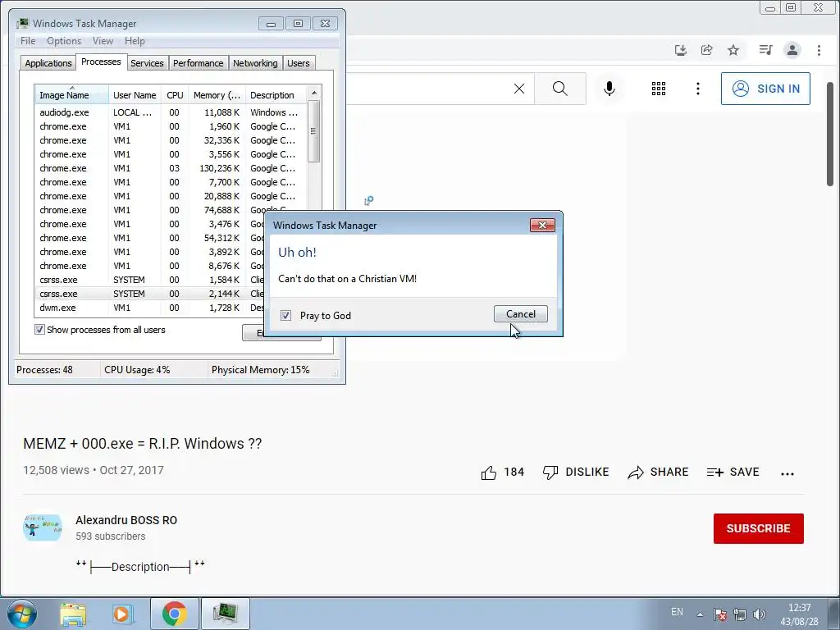Click the 593 subscribers text
The image size is (840, 630).
pyautogui.click(x=111, y=536)
